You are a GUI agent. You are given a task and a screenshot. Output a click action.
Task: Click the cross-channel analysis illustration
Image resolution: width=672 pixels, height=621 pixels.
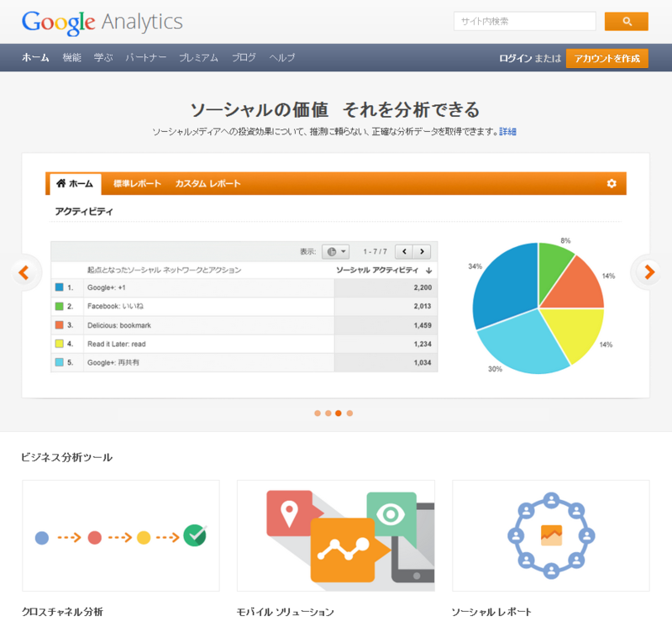pyautogui.click(x=121, y=535)
